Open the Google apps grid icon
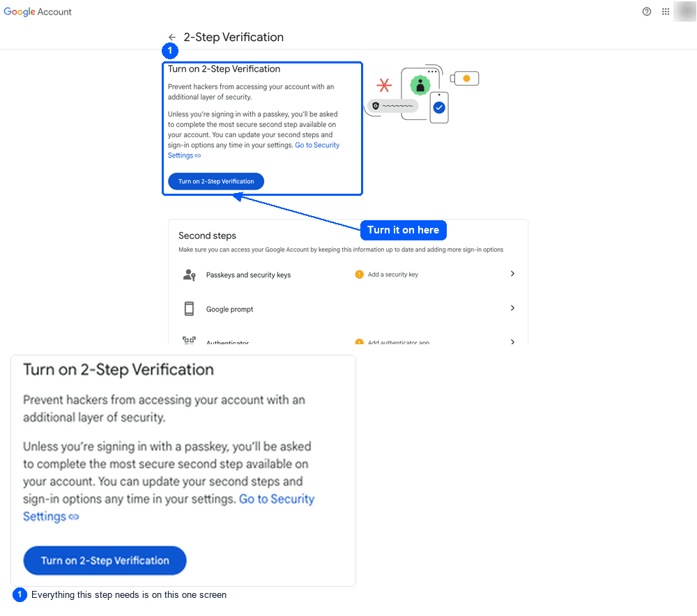 (666, 12)
